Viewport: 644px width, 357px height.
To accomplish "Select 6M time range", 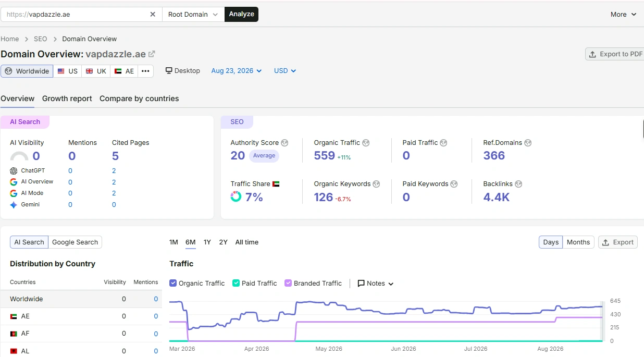I will tap(191, 242).
